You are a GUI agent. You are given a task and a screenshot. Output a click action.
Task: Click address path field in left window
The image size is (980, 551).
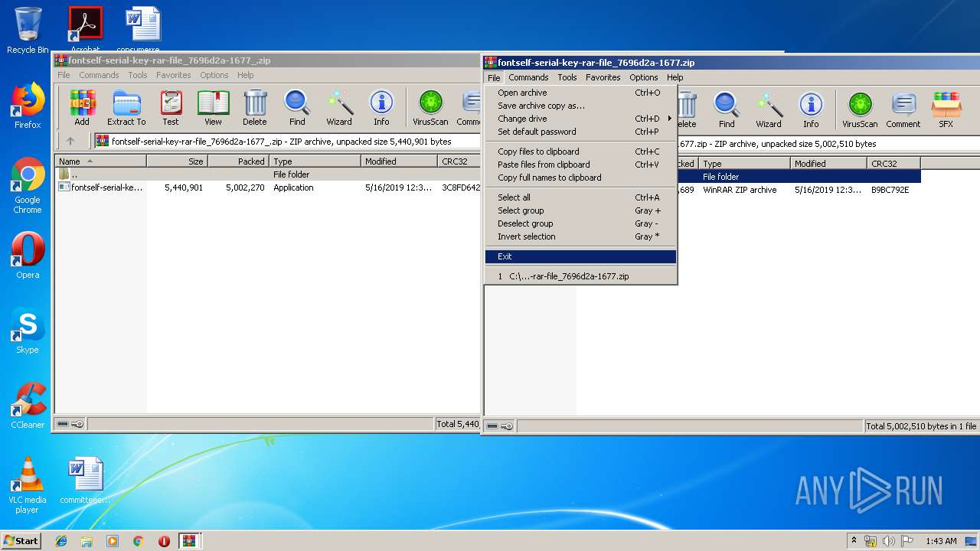(286, 141)
